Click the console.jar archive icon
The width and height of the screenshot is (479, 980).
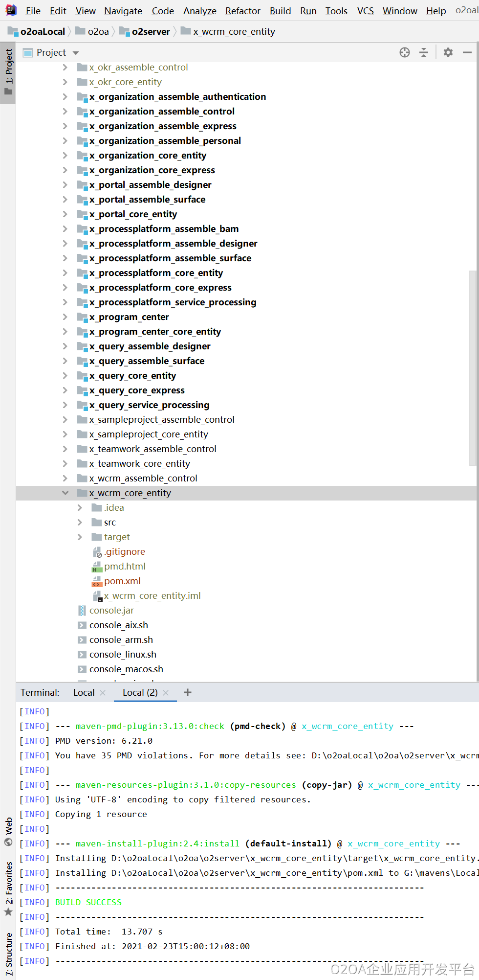coord(82,611)
